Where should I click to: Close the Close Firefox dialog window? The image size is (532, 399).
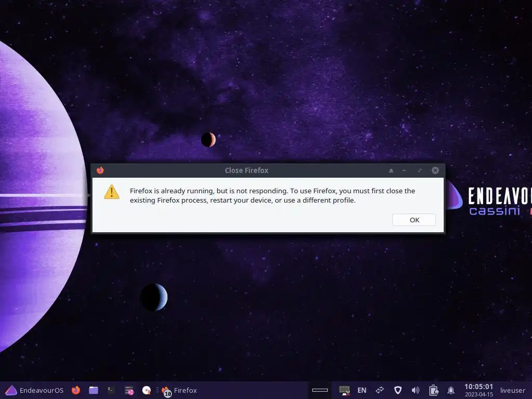pyautogui.click(x=435, y=170)
